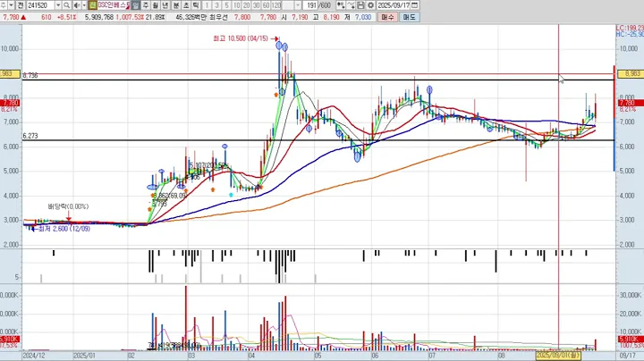Open the first dropdown arrow in the top-left toolbar
The width and height of the screenshot is (644, 361).
pyautogui.click(x=11, y=5)
